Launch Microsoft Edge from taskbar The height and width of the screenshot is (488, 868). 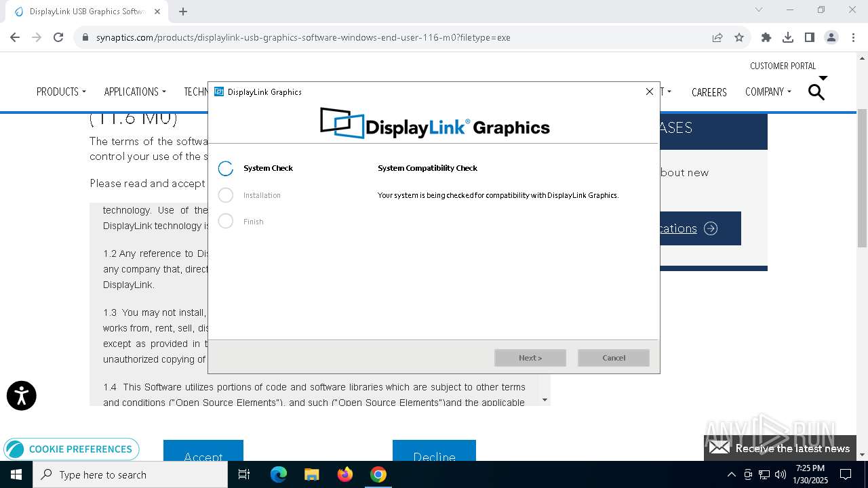click(x=279, y=474)
